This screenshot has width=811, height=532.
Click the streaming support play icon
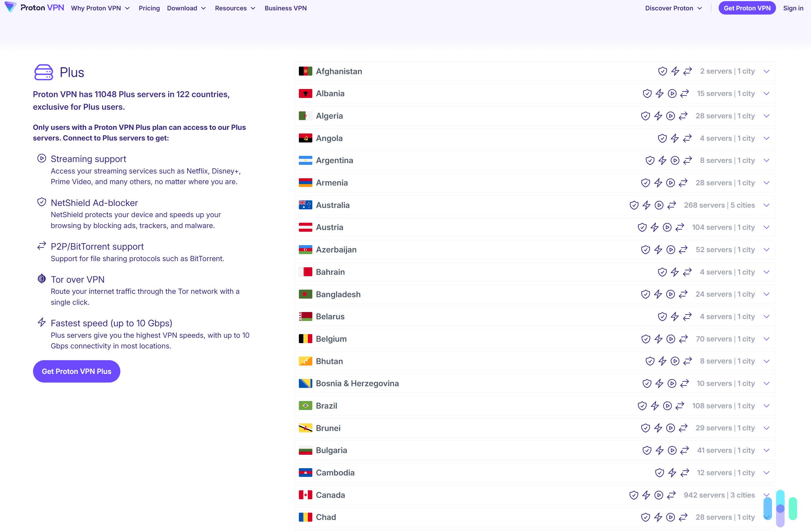[x=42, y=158]
